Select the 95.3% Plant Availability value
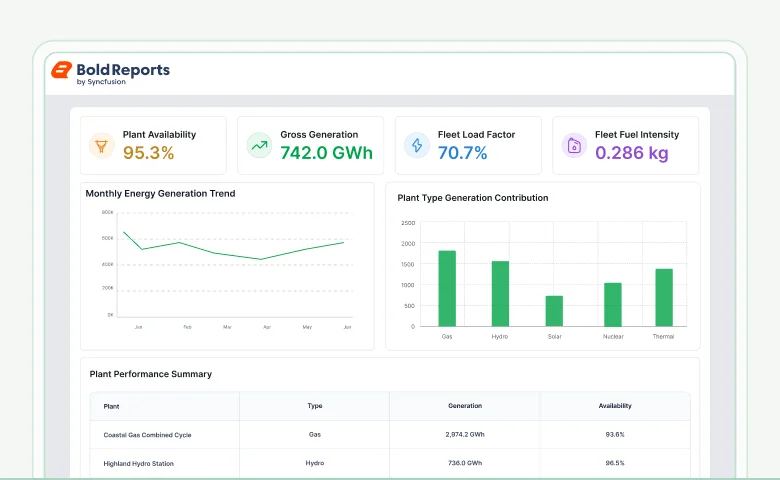 coord(148,153)
